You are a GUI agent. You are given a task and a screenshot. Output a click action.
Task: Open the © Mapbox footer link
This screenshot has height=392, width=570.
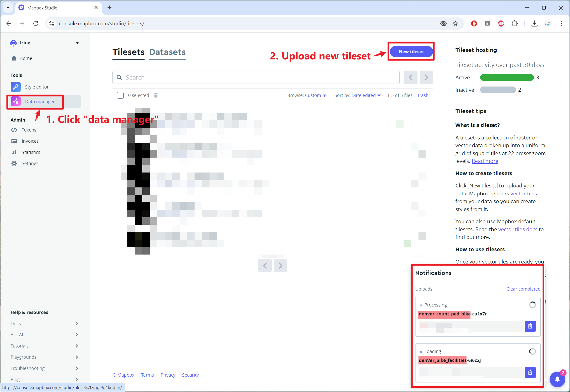123,375
